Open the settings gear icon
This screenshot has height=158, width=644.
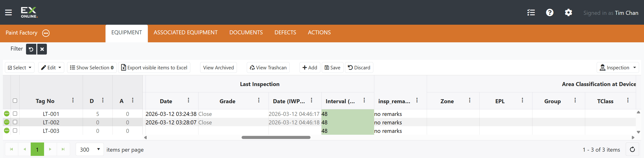(x=568, y=12)
